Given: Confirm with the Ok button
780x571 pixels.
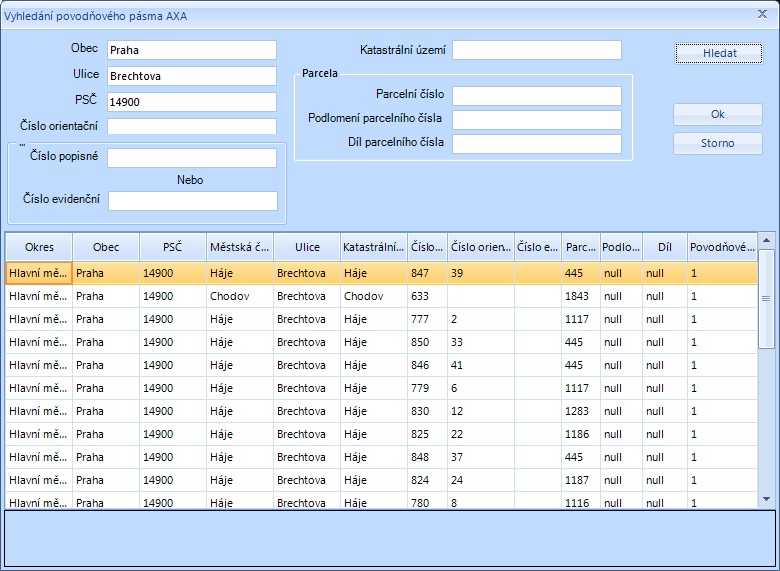Looking at the screenshot, I should pos(718,114).
